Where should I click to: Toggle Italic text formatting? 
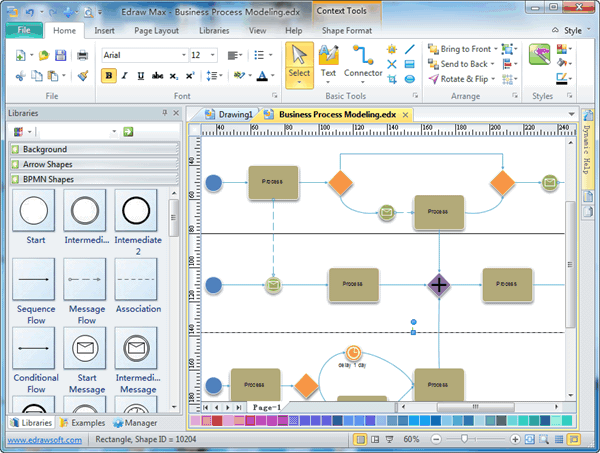coord(125,75)
